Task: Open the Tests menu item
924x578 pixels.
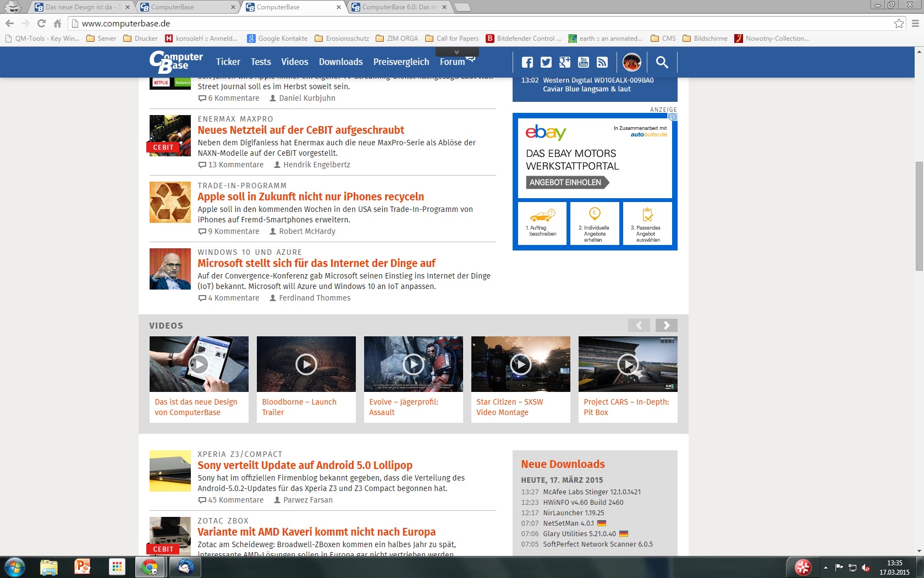Action: point(261,62)
